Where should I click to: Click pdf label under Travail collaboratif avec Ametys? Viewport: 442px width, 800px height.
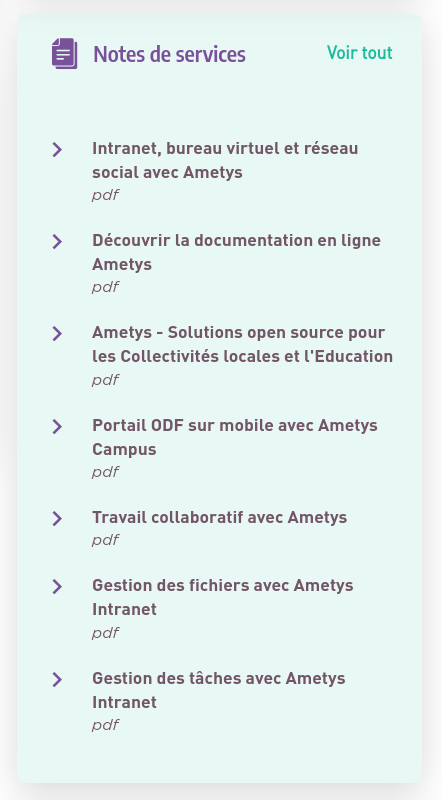click(x=105, y=540)
